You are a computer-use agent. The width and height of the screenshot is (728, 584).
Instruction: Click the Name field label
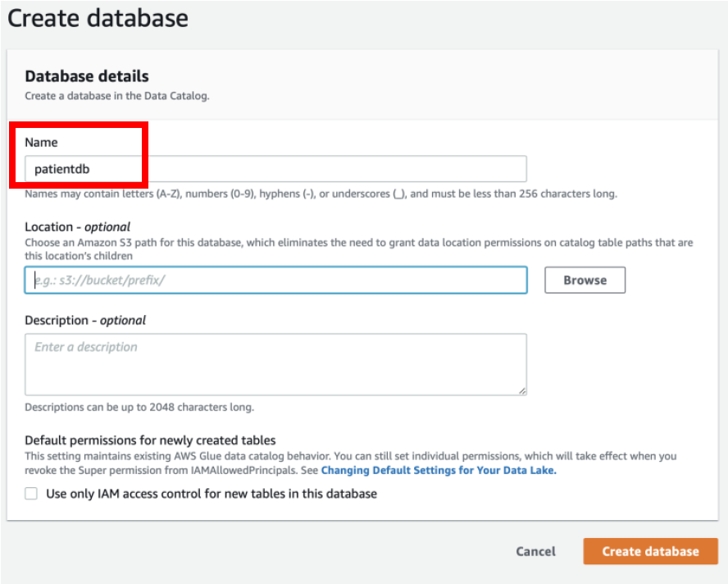coord(41,142)
